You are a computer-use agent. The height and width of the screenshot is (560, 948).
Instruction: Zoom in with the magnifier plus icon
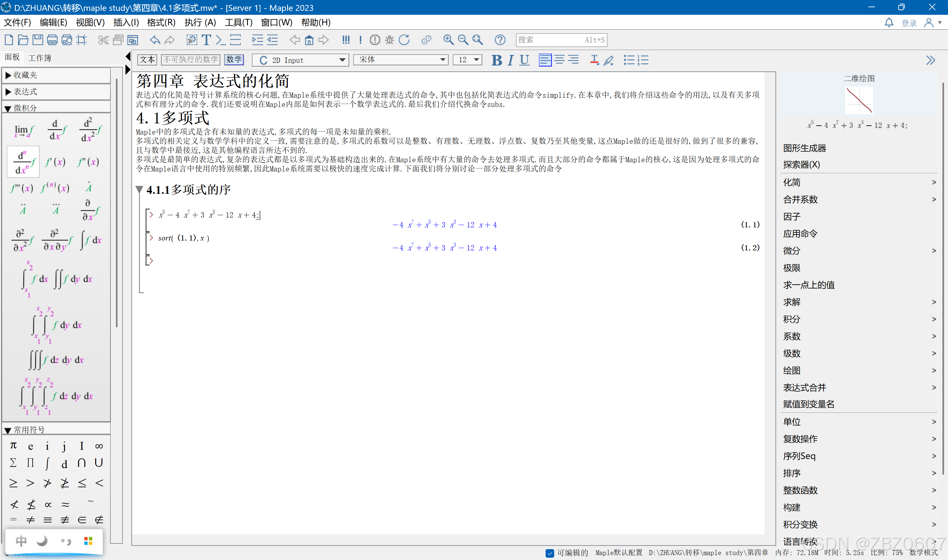(448, 39)
